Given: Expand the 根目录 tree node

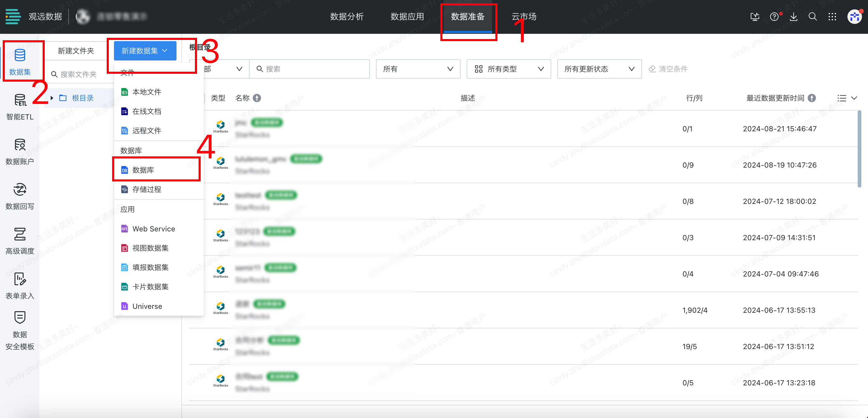Looking at the screenshot, I should (52, 98).
